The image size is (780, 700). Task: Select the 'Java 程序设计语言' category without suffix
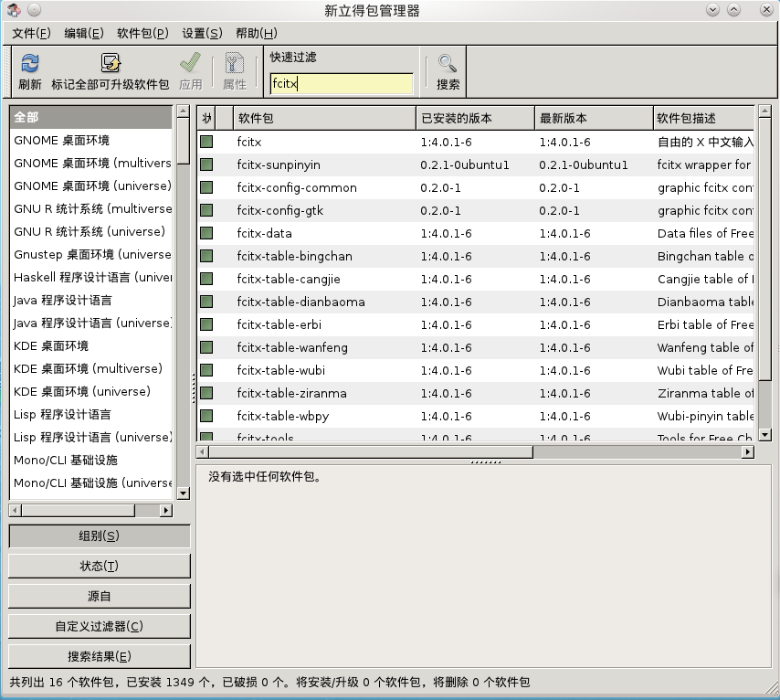click(x=90, y=301)
